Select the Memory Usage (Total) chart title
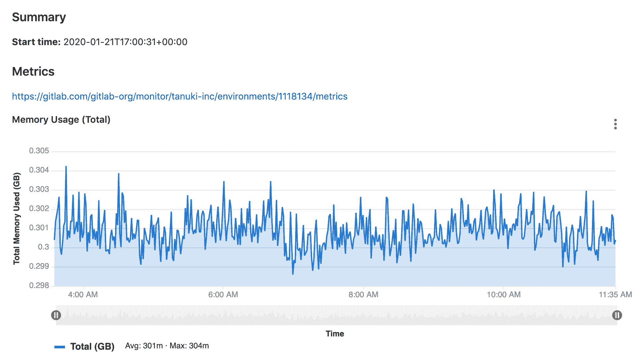This screenshot has width=644, height=355. (x=62, y=120)
